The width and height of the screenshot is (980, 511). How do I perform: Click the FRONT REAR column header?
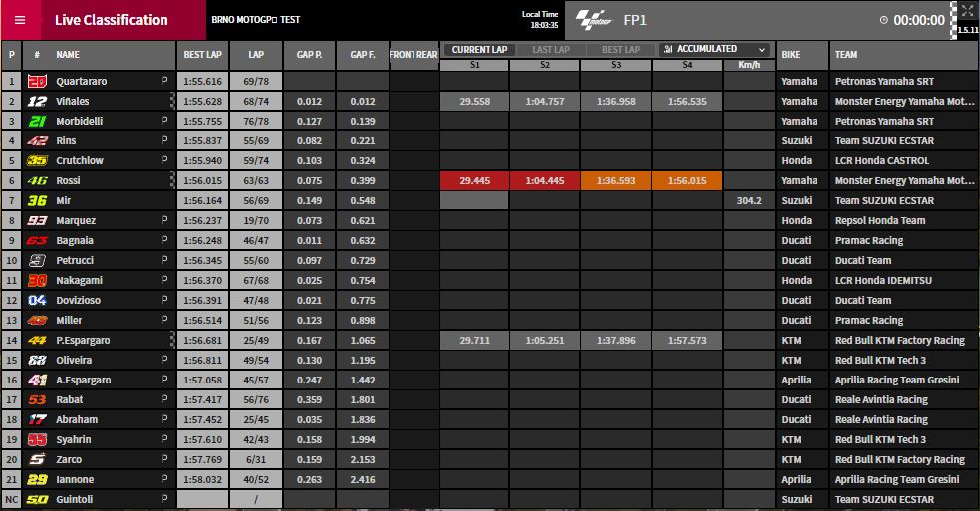[413, 55]
